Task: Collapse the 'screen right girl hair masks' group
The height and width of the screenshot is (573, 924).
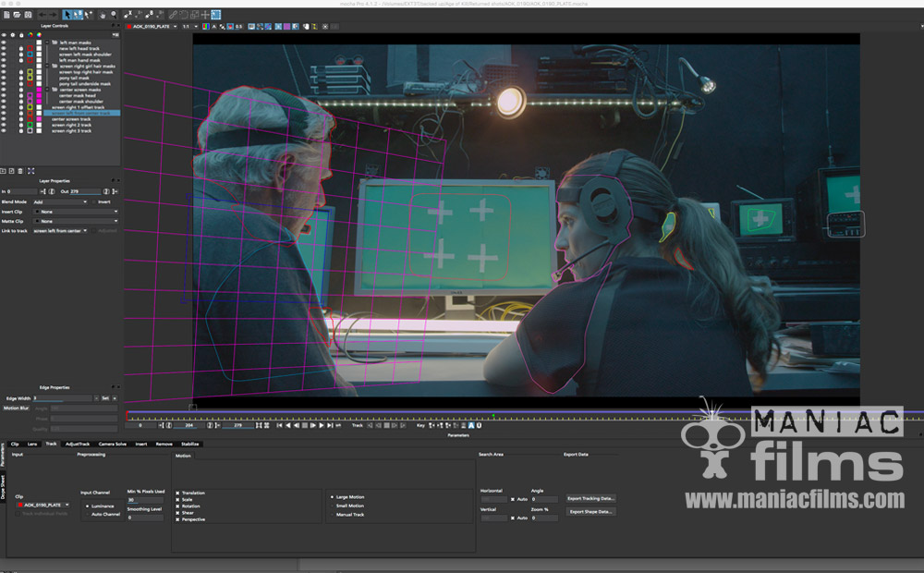Action: click(47, 66)
